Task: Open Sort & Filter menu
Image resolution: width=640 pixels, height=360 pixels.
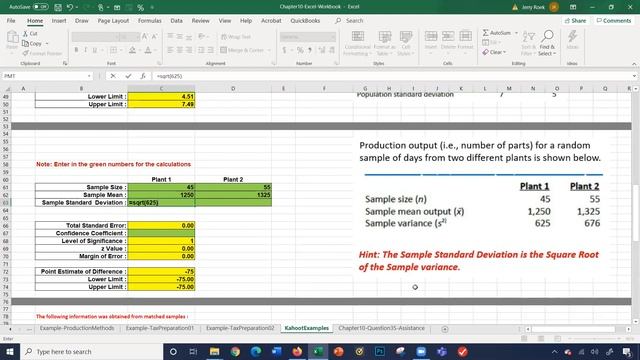Action: 528,43
